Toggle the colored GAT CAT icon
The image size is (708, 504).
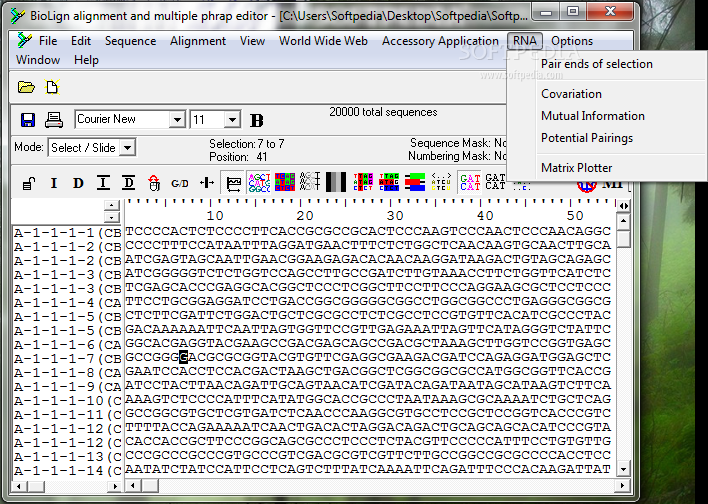pos(470,182)
